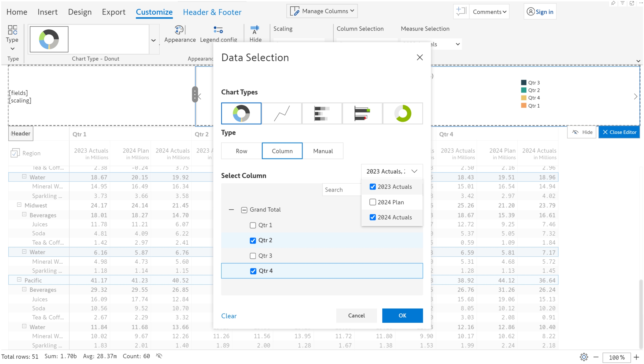
Task: Click the Clear link
Action: pos(229,316)
